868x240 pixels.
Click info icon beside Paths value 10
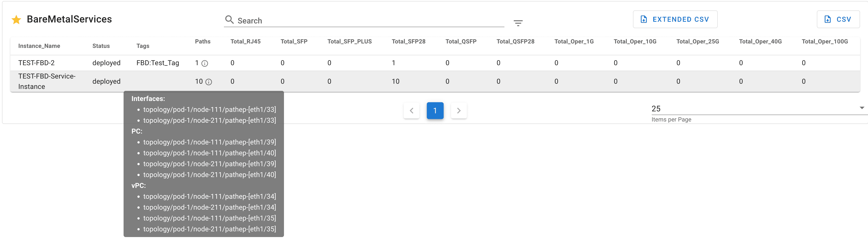209,82
